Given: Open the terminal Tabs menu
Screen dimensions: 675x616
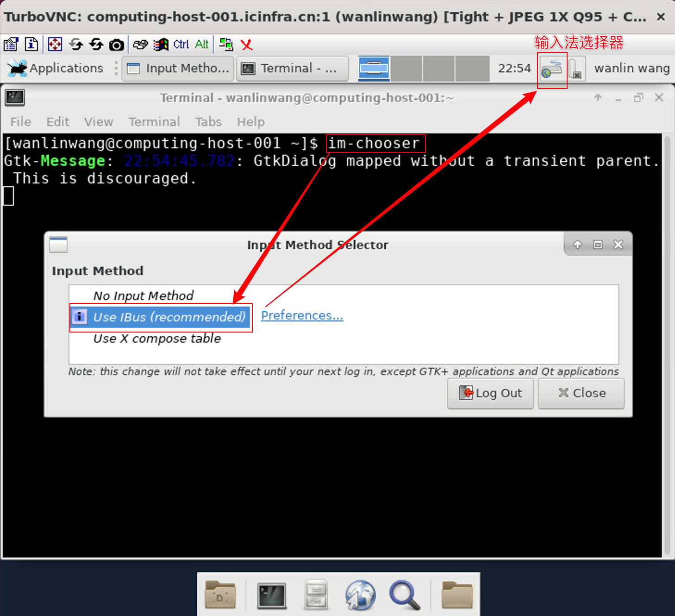Looking at the screenshot, I should [x=208, y=122].
